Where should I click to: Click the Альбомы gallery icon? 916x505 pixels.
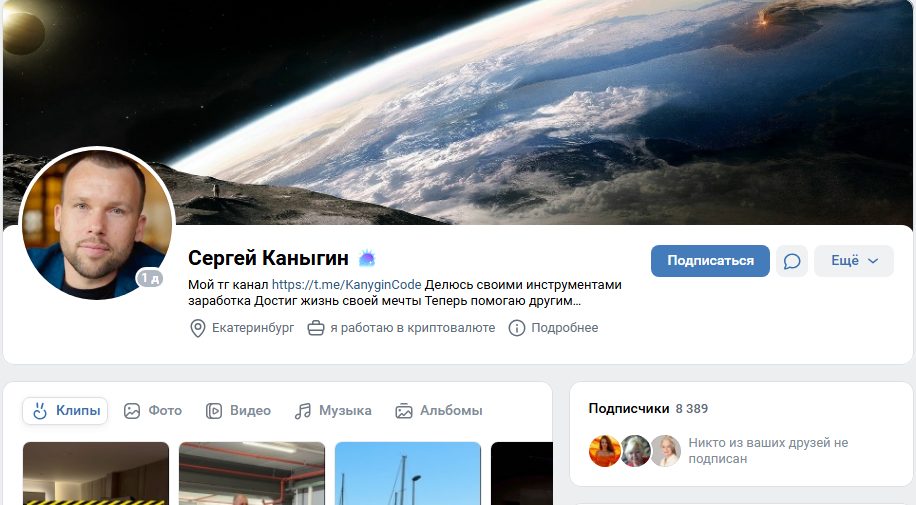pyautogui.click(x=404, y=411)
